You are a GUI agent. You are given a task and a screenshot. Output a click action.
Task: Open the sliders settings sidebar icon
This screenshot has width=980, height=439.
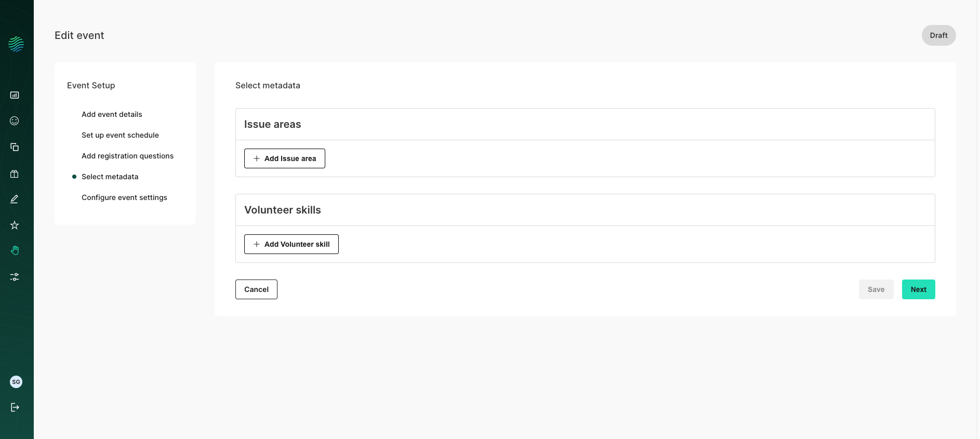pos(15,277)
